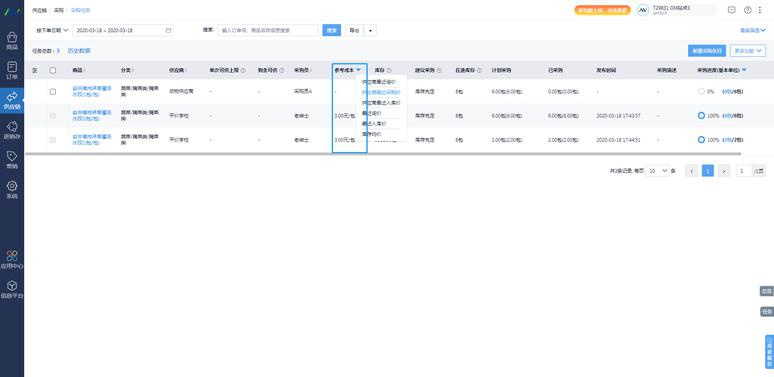The height and width of the screenshot is (377, 774).
Task: Open the 营销 tag sidebar module
Action: tap(12, 160)
